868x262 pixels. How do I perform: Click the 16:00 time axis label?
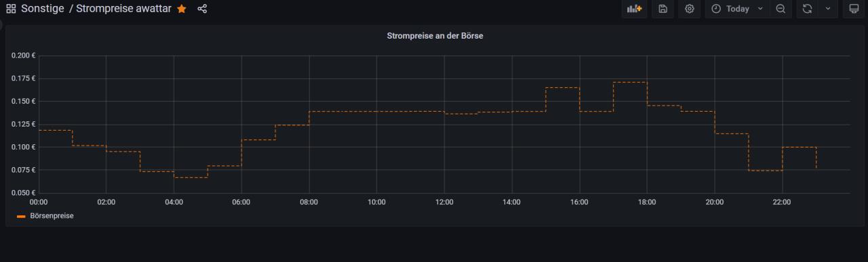click(580, 202)
